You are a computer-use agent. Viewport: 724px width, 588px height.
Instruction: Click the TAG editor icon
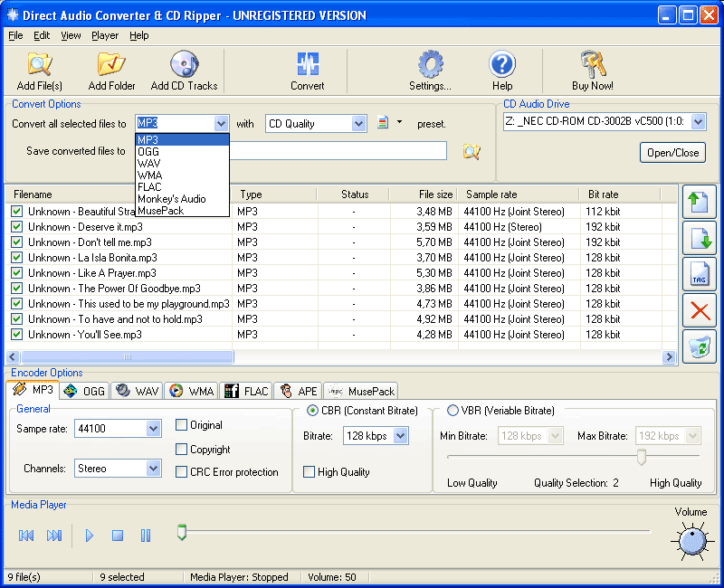(x=699, y=275)
